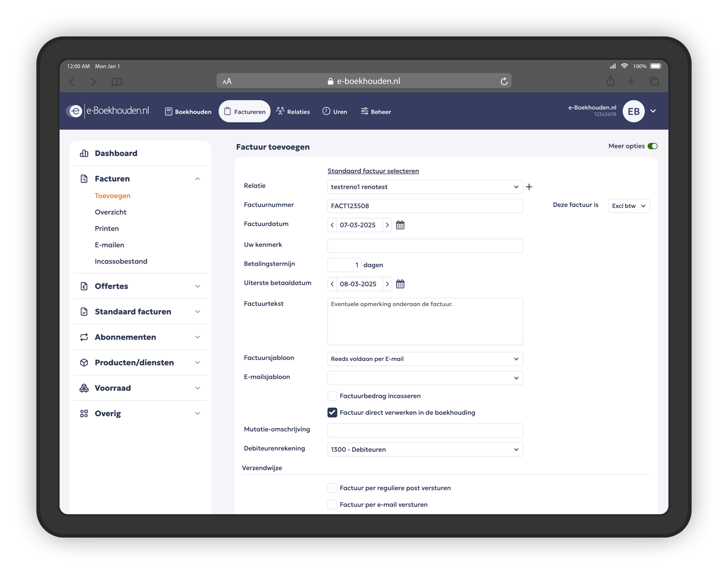Click the Boekhouden icon in the navbar
The image size is (728, 574).
(x=169, y=111)
